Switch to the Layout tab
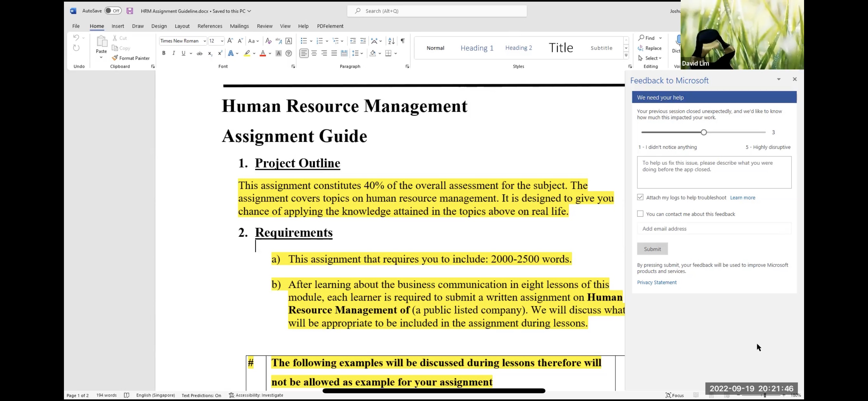This screenshot has width=868, height=401. pyautogui.click(x=182, y=26)
